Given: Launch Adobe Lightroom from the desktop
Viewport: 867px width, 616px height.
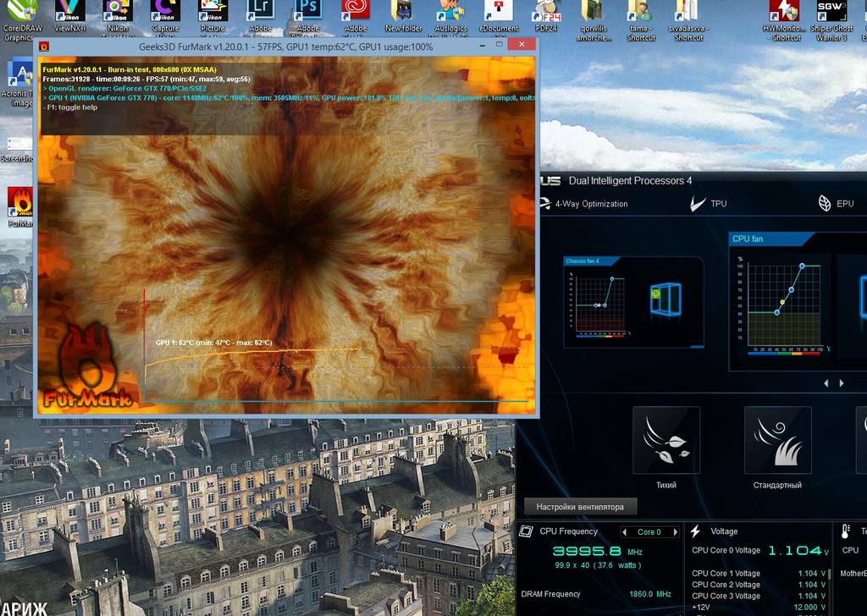Looking at the screenshot, I should tap(261, 18).
